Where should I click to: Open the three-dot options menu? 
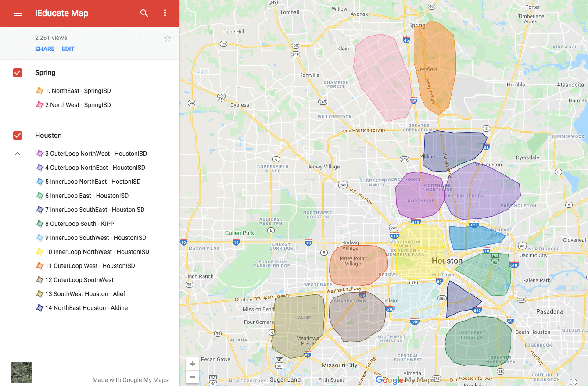165,13
